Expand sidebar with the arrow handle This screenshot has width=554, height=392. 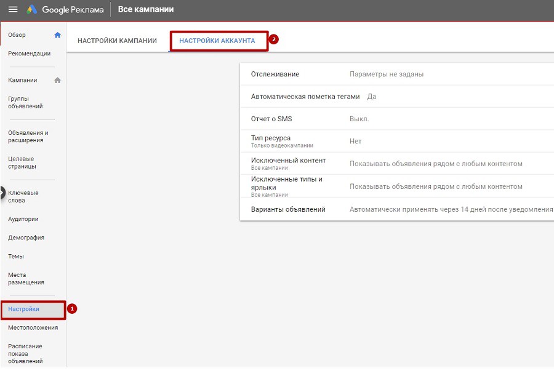[x=2, y=192]
